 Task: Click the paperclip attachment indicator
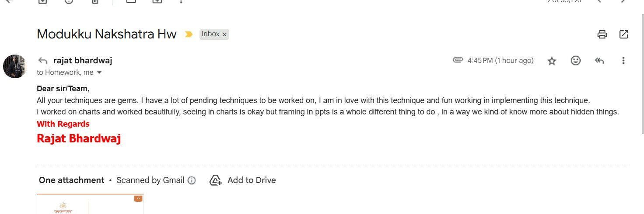pyautogui.click(x=458, y=60)
